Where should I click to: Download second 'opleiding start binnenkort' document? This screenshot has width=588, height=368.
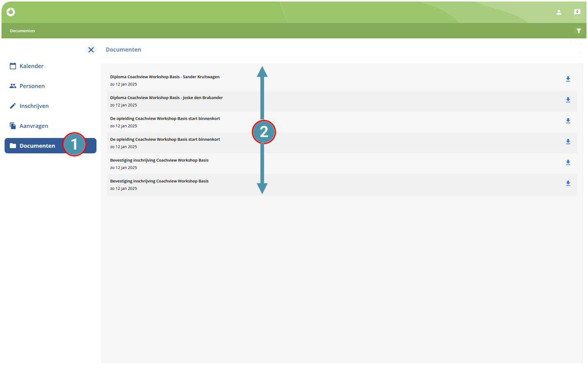[568, 142]
